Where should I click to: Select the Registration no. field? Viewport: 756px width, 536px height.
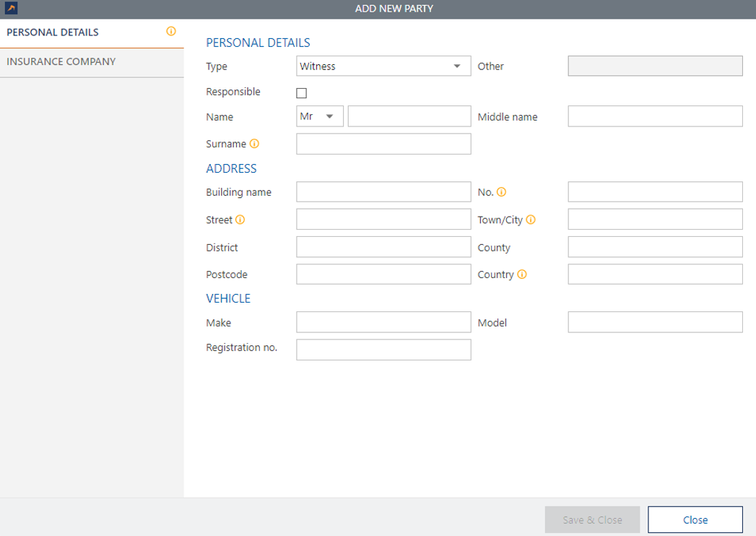pos(383,350)
